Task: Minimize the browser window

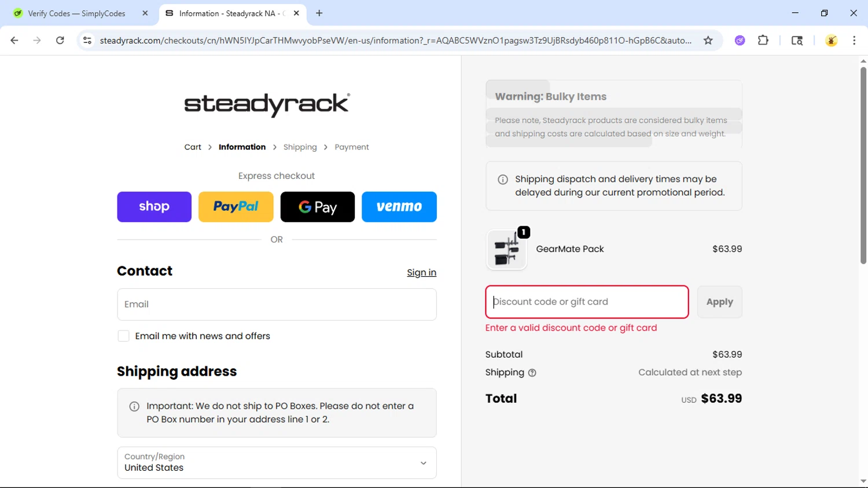Action: click(795, 13)
